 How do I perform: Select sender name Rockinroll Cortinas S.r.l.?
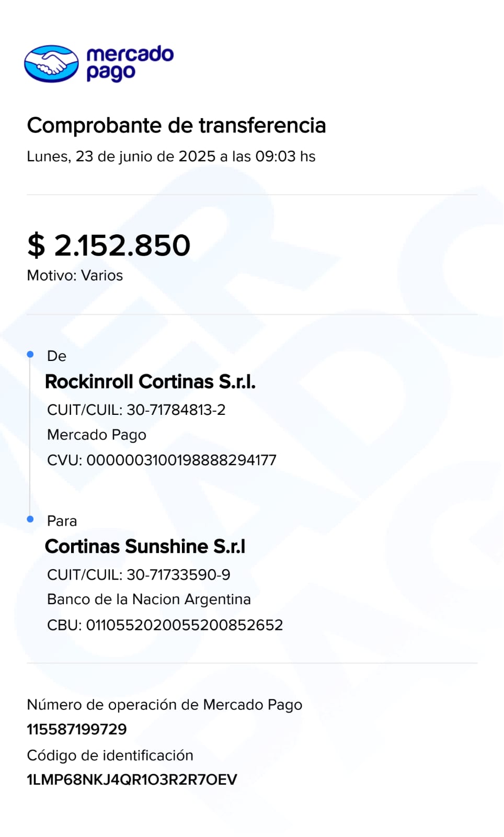click(150, 382)
